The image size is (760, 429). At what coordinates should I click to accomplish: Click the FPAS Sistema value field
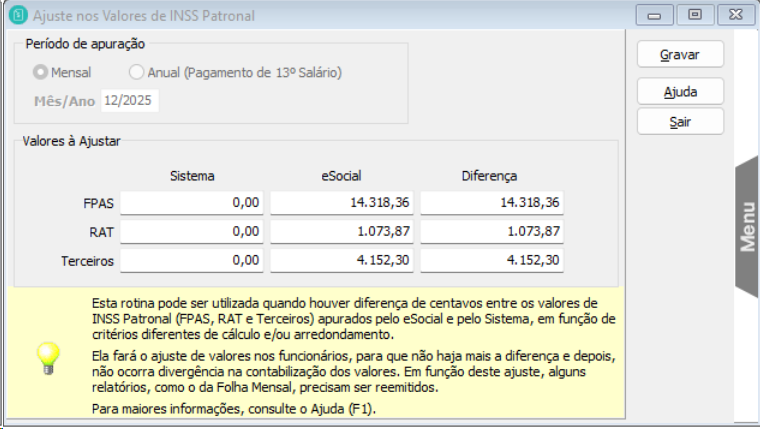(x=192, y=202)
